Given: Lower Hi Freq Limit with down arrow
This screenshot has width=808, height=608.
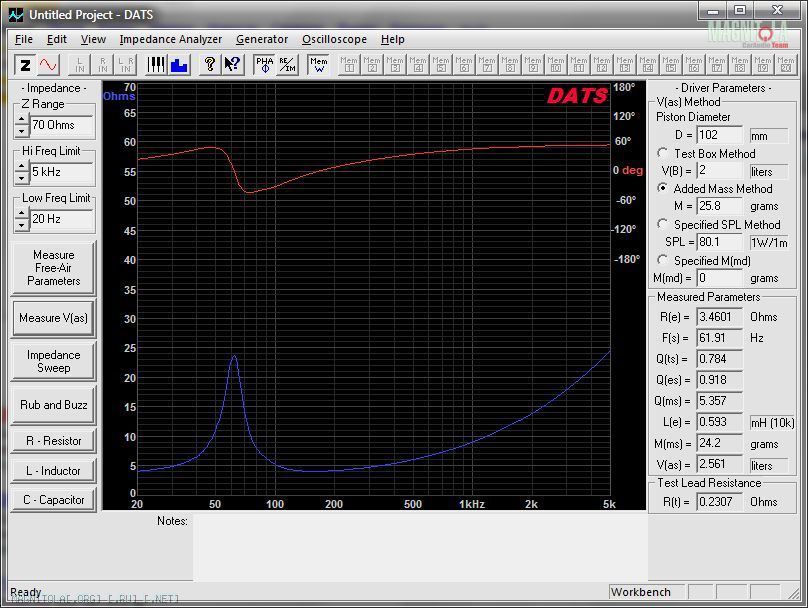Looking at the screenshot, I should point(21,178).
